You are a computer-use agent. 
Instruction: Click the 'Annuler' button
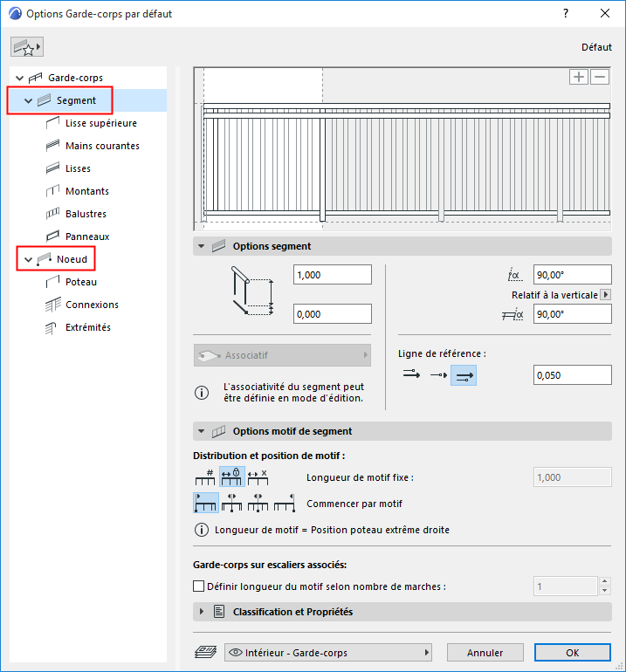(485, 653)
